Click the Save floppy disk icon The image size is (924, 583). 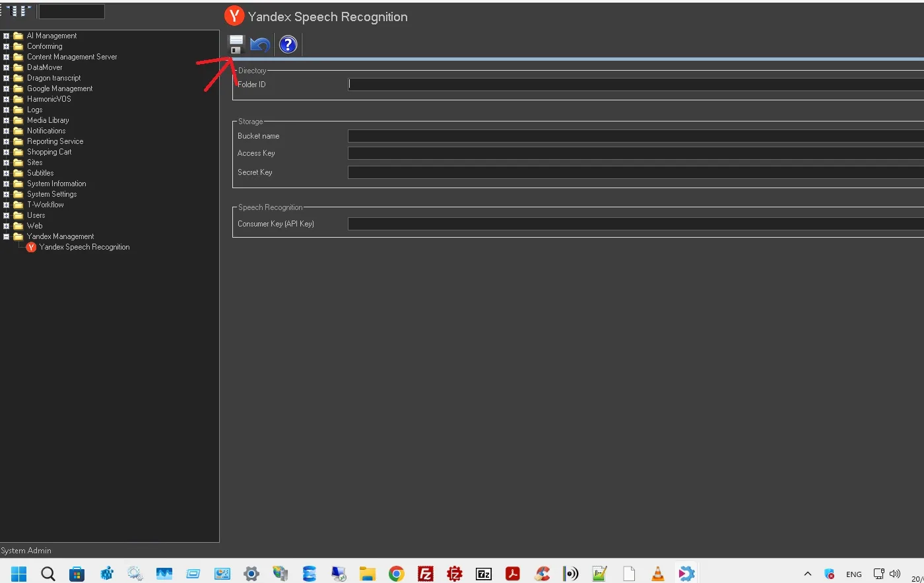click(x=236, y=45)
